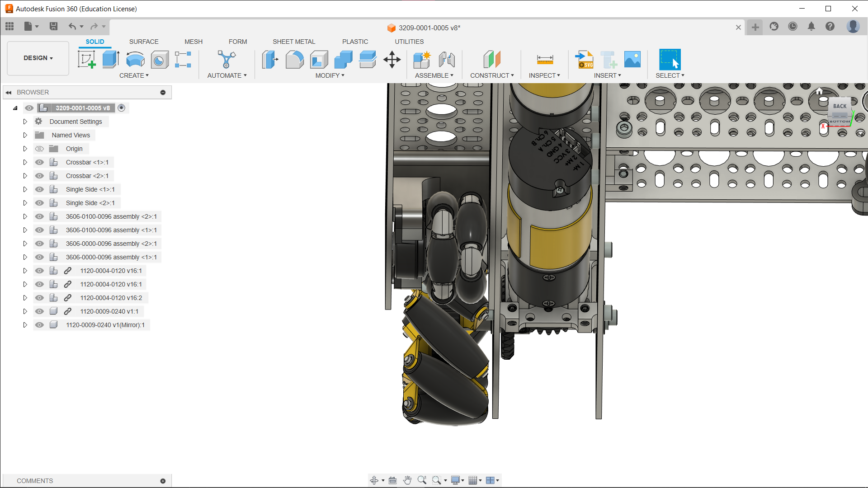868x488 pixels.
Task: Expand the Named Views tree node
Action: coord(25,135)
